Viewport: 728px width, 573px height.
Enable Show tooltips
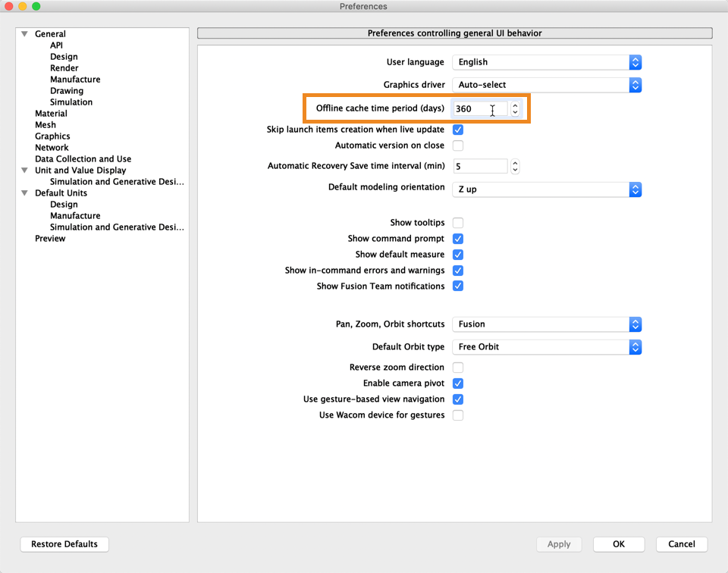tap(457, 222)
